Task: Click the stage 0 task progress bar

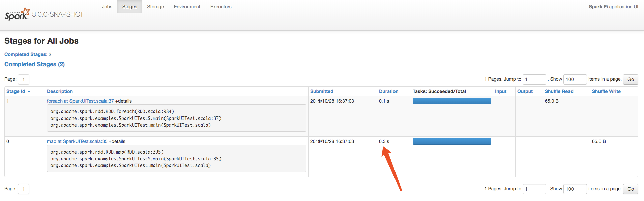Action: (x=452, y=141)
